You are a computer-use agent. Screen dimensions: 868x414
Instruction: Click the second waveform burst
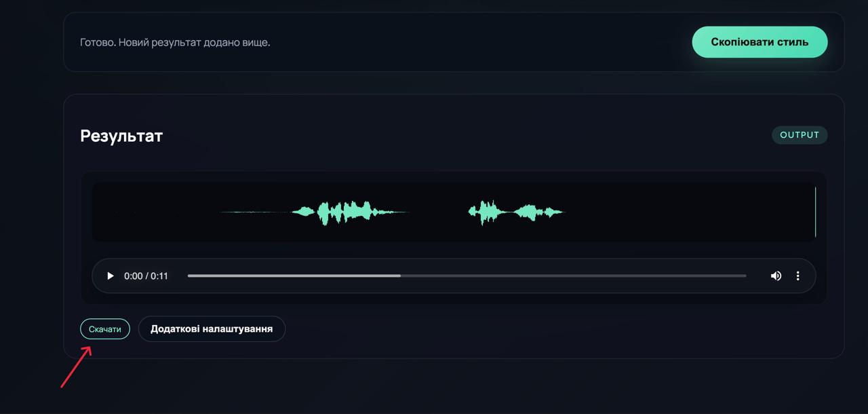click(x=515, y=212)
